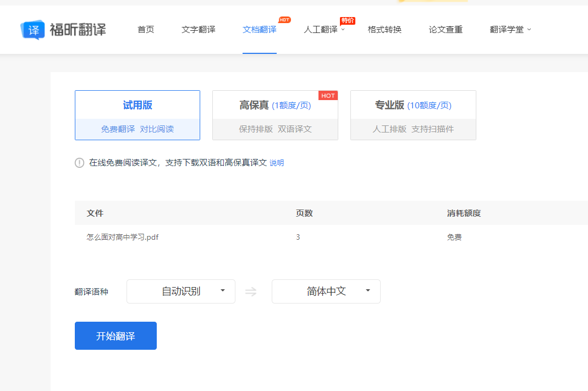Open 人工翻译 dropdown menu
The height and width of the screenshot is (391, 588).
(324, 30)
